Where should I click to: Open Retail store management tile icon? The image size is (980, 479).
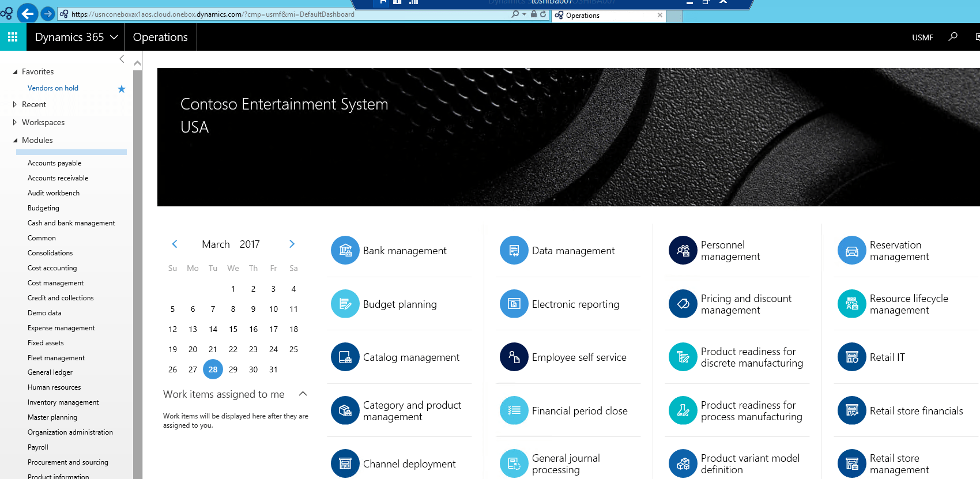[x=852, y=463]
